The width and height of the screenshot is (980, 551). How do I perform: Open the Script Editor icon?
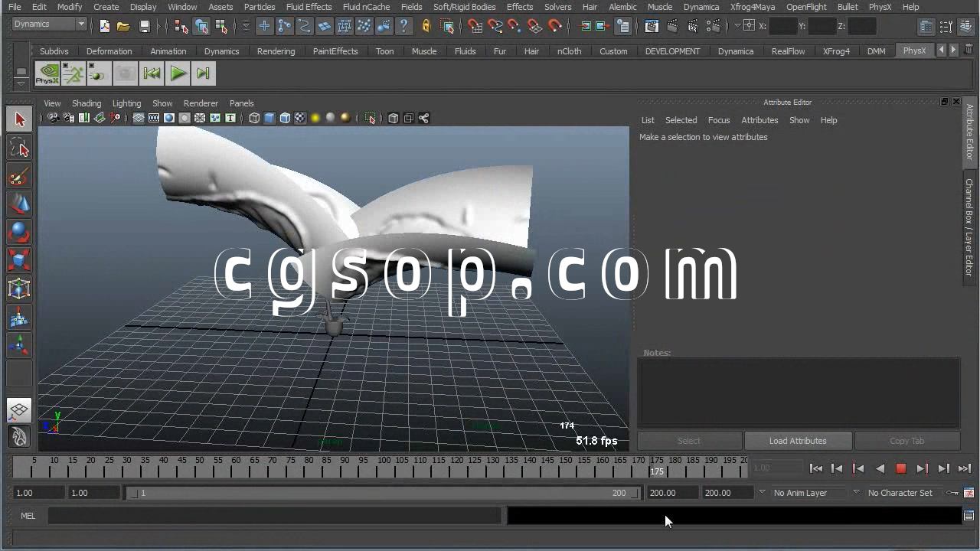click(x=969, y=516)
